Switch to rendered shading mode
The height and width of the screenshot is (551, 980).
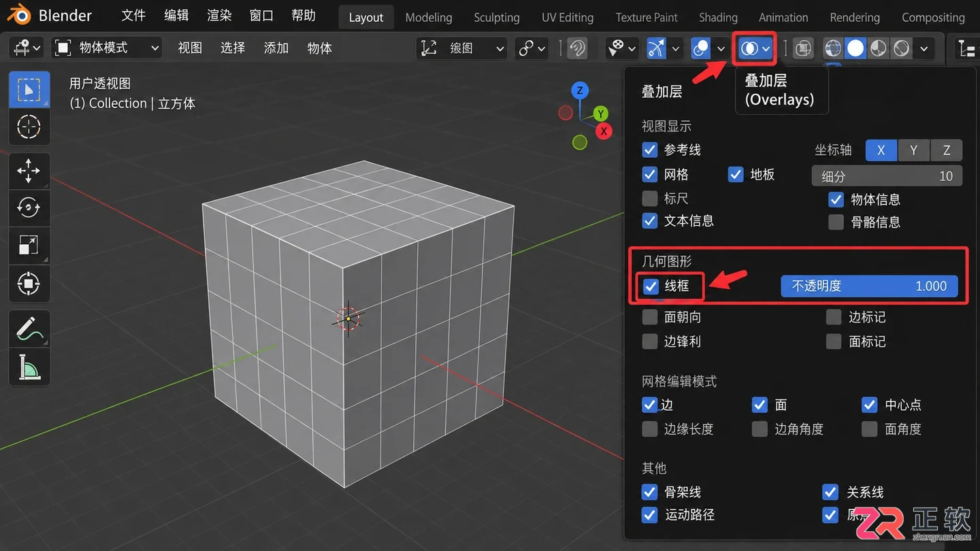tap(902, 48)
